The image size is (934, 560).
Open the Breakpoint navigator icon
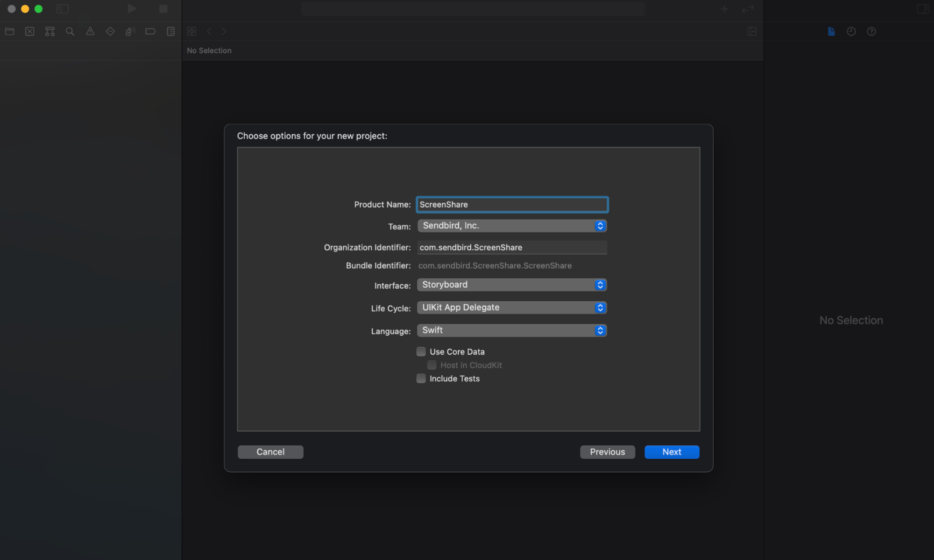point(150,31)
